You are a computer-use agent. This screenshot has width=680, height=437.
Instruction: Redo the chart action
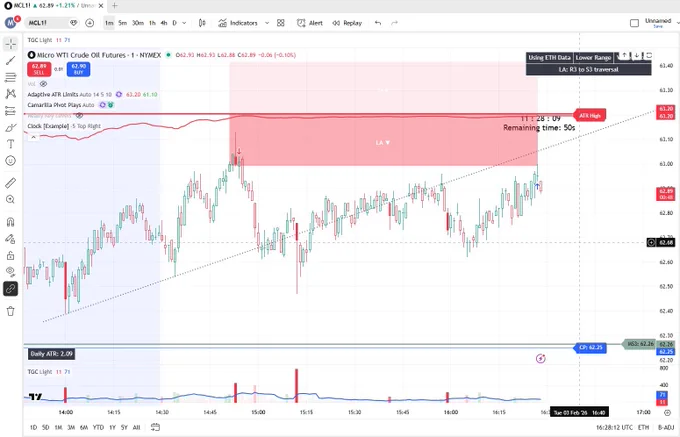pos(394,23)
